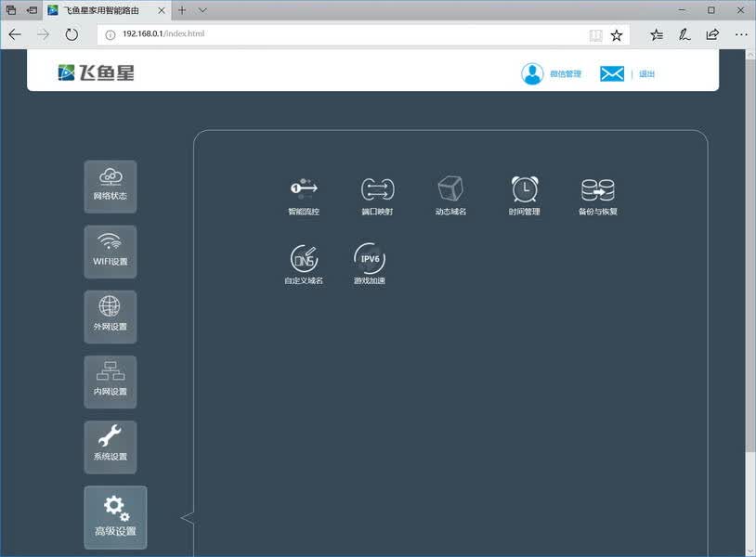The height and width of the screenshot is (557, 756).
Task: Open the 自定义域名 DNS icon
Action: tap(304, 258)
